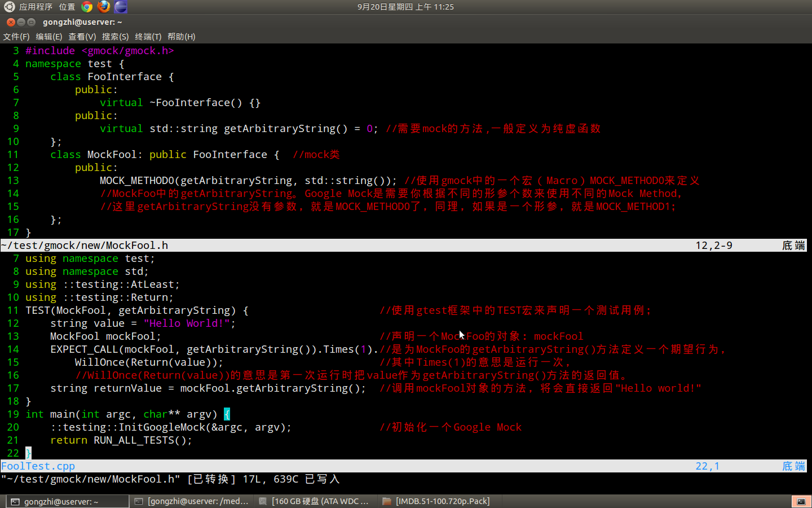Click the workspace switcher icon in bottom-right
This screenshot has height=508, width=812.
point(801,501)
